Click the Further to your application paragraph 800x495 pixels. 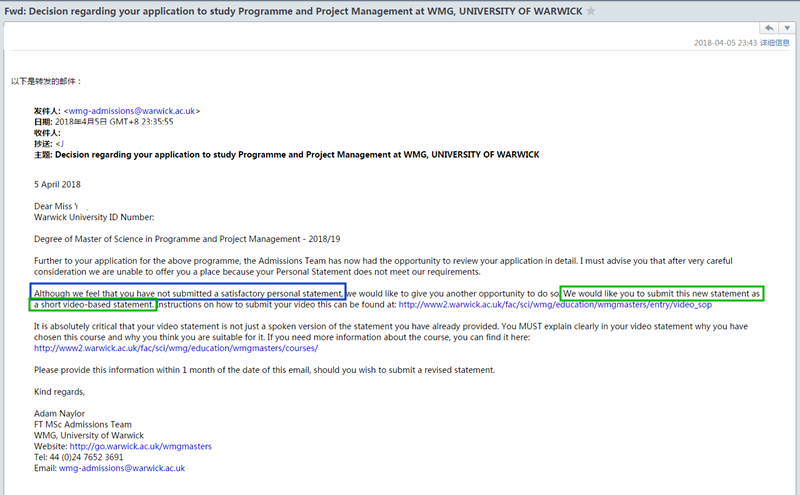click(383, 266)
